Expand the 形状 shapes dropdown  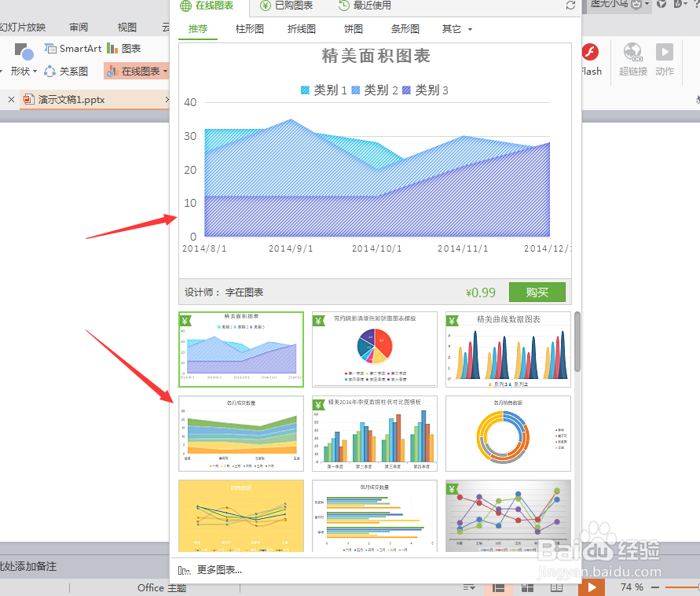pyautogui.click(x=34, y=71)
